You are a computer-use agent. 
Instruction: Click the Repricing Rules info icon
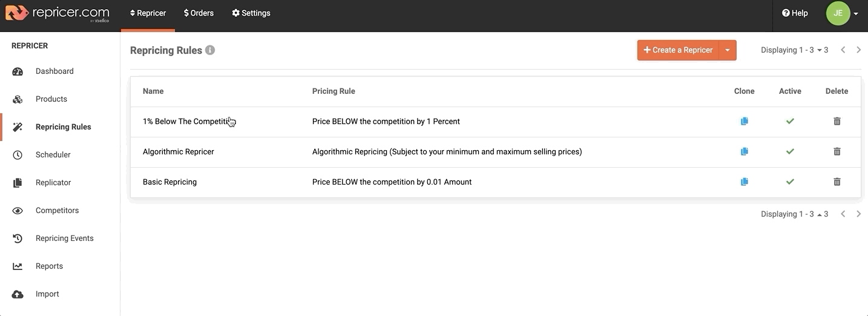tap(210, 50)
